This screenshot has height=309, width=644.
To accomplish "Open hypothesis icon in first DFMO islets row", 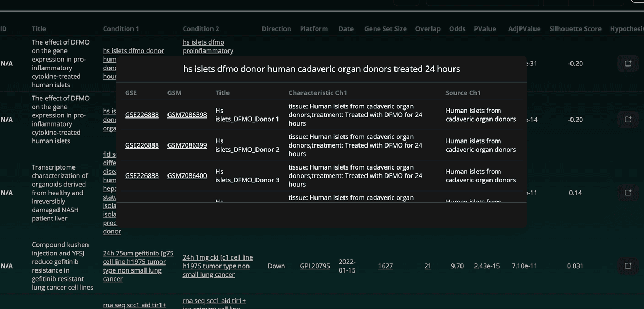I will click(628, 64).
